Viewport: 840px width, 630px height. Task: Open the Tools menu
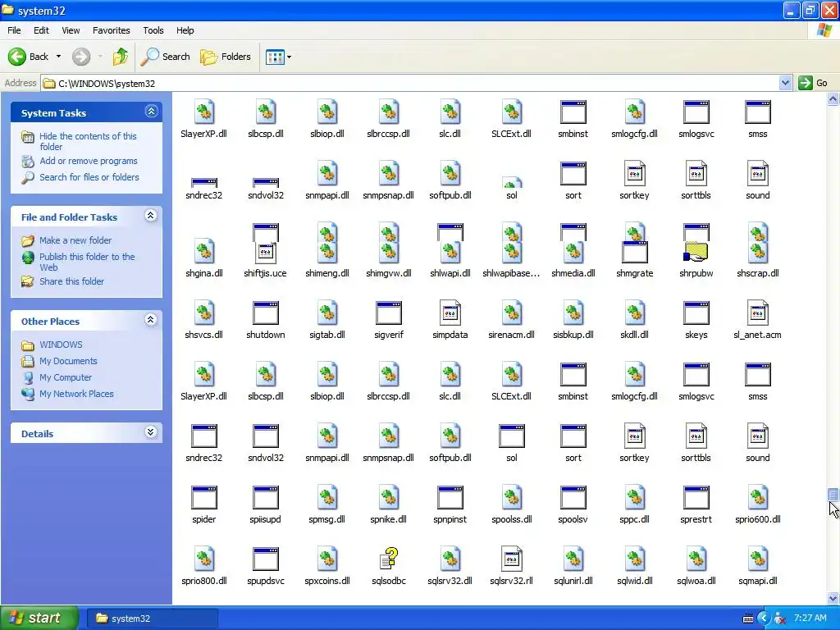(x=153, y=30)
